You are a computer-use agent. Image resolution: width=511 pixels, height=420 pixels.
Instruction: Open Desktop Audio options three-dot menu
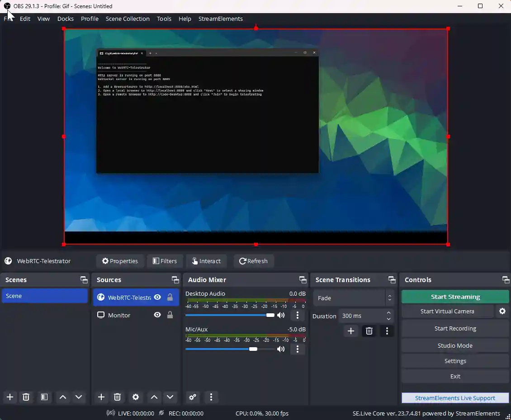click(297, 315)
